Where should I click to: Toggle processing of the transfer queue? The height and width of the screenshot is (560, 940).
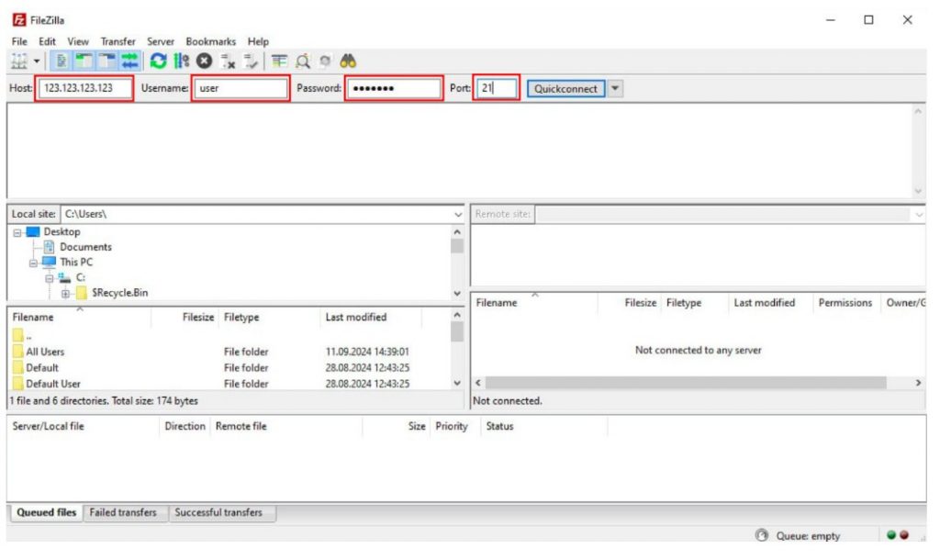[x=181, y=62]
